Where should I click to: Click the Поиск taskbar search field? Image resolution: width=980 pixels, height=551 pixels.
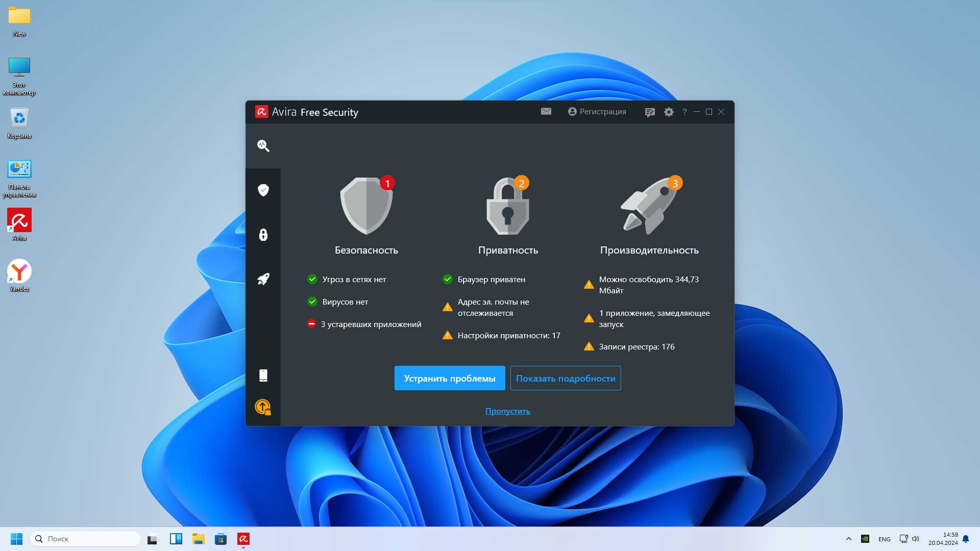(86, 539)
